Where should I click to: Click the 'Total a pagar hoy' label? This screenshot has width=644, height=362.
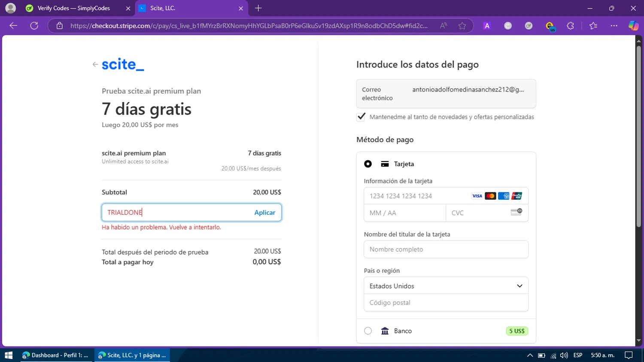click(128, 262)
